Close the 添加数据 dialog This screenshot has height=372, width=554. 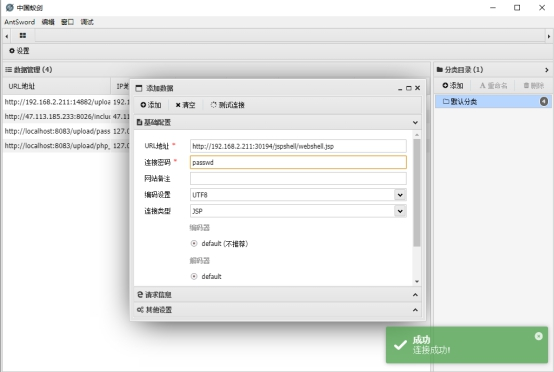417,88
